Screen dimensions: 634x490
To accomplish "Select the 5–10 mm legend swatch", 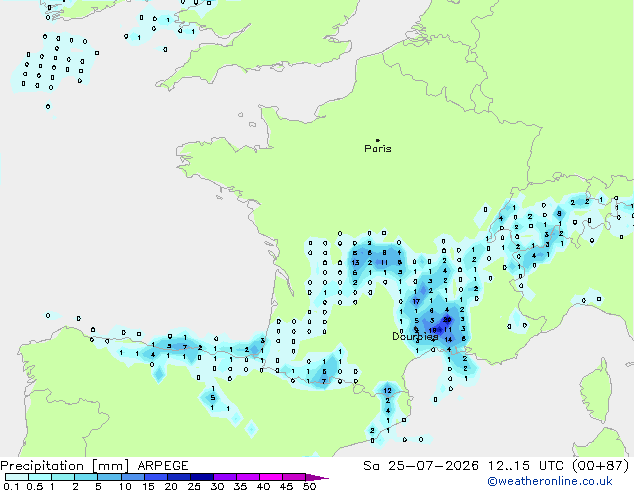I will [x=109, y=477].
